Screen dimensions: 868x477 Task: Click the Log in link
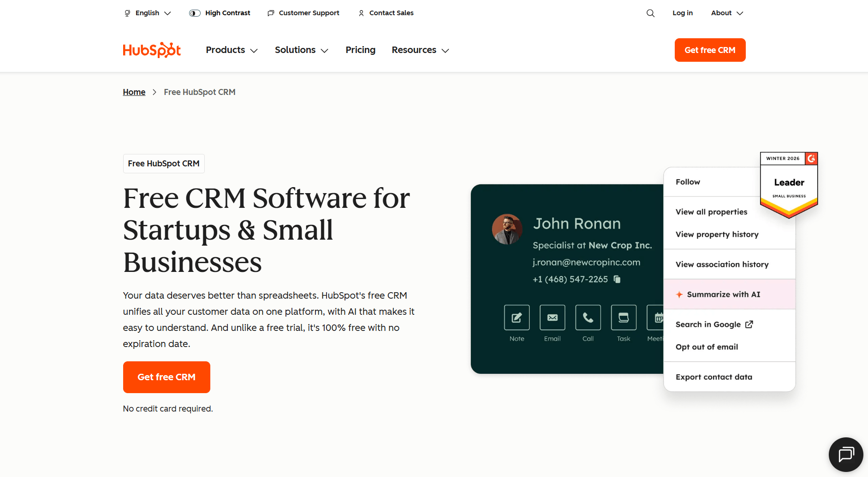coord(682,13)
